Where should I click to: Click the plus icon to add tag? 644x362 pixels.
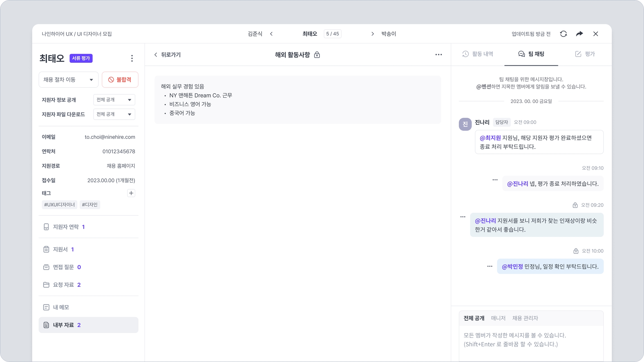click(131, 193)
